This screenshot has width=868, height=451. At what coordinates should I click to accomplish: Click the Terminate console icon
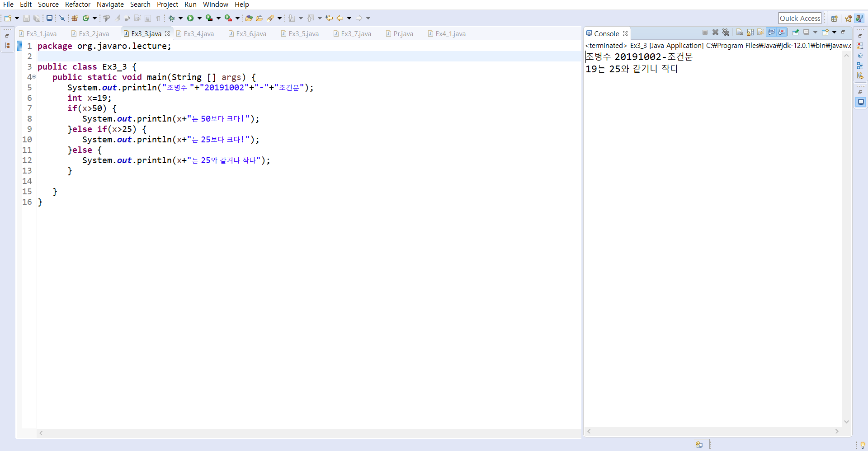click(x=705, y=32)
